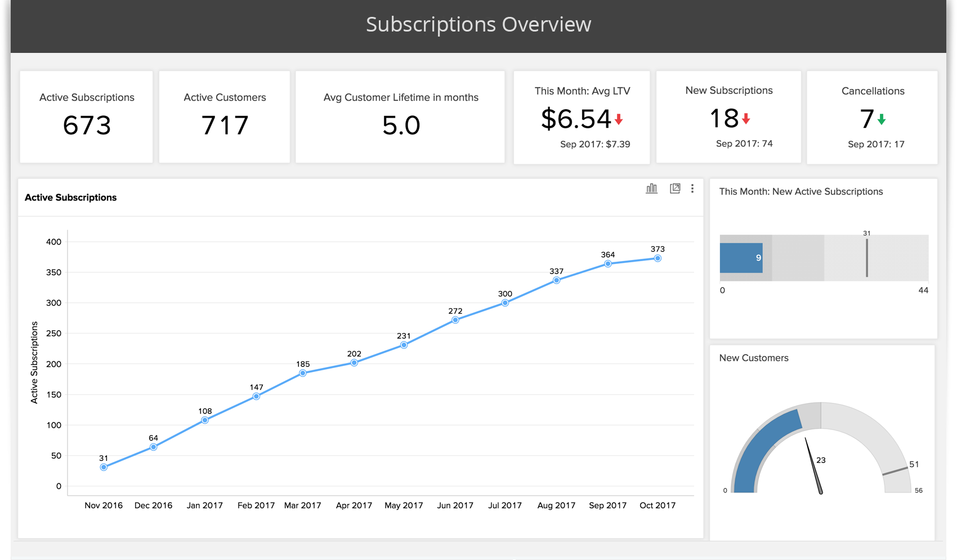The width and height of the screenshot is (957, 560).
Task: Click the target marker labeled 31
Action: 867,258
